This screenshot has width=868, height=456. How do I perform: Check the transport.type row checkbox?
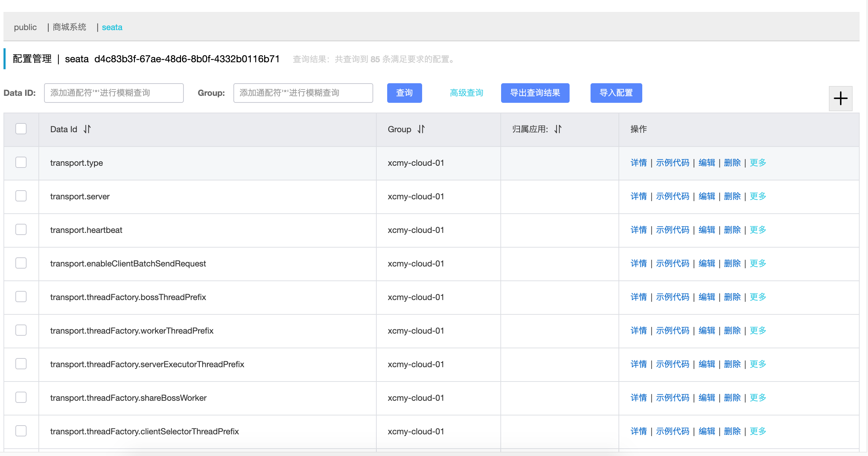pyautogui.click(x=21, y=162)
